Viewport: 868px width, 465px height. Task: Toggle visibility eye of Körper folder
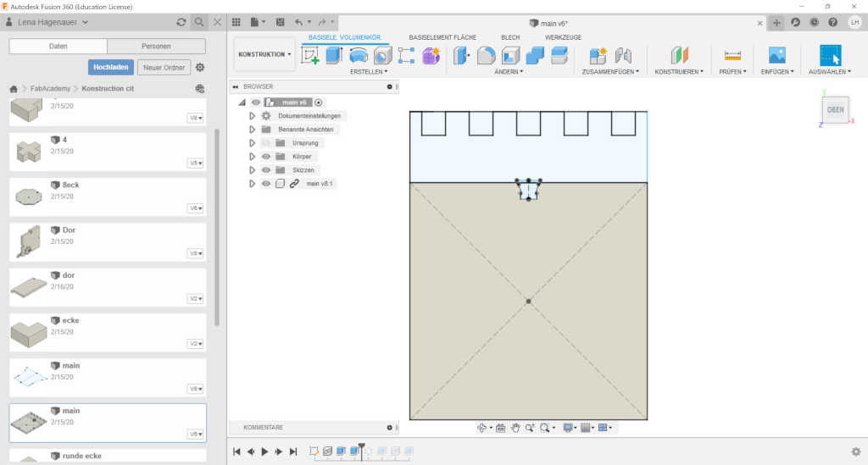266,157
